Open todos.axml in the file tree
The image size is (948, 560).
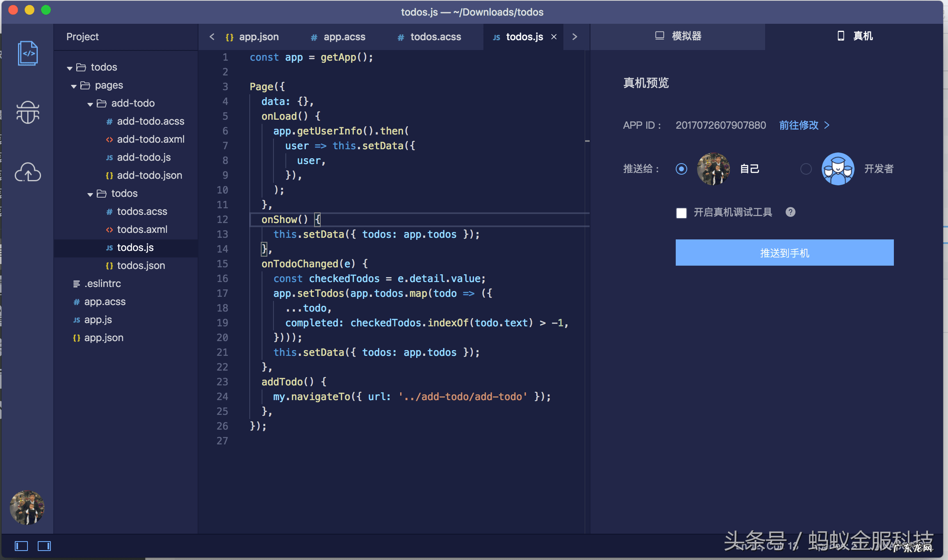click(142, 230)
